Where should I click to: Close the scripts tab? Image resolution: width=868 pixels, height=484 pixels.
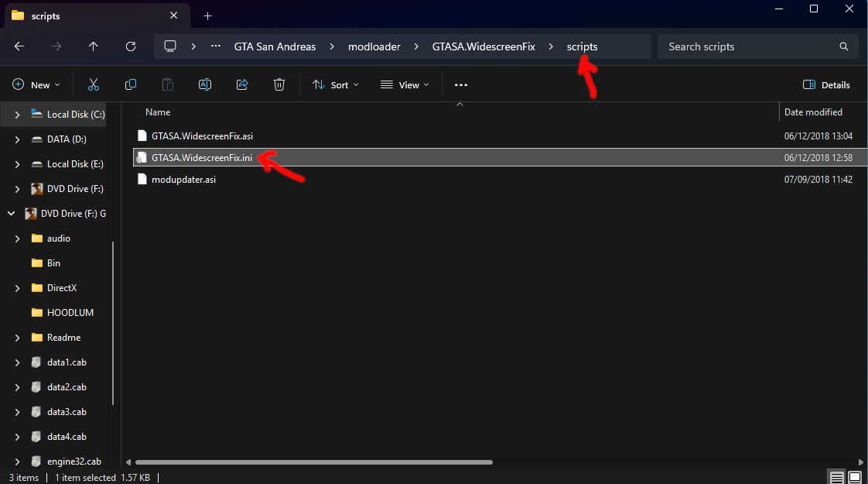[x=174, y=15]
